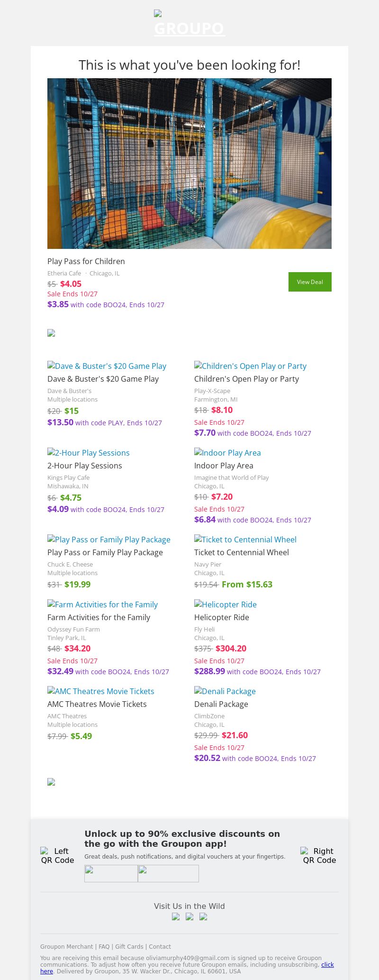Open Dave & Buster's $20 Game Play deal

tap(107, 366)
